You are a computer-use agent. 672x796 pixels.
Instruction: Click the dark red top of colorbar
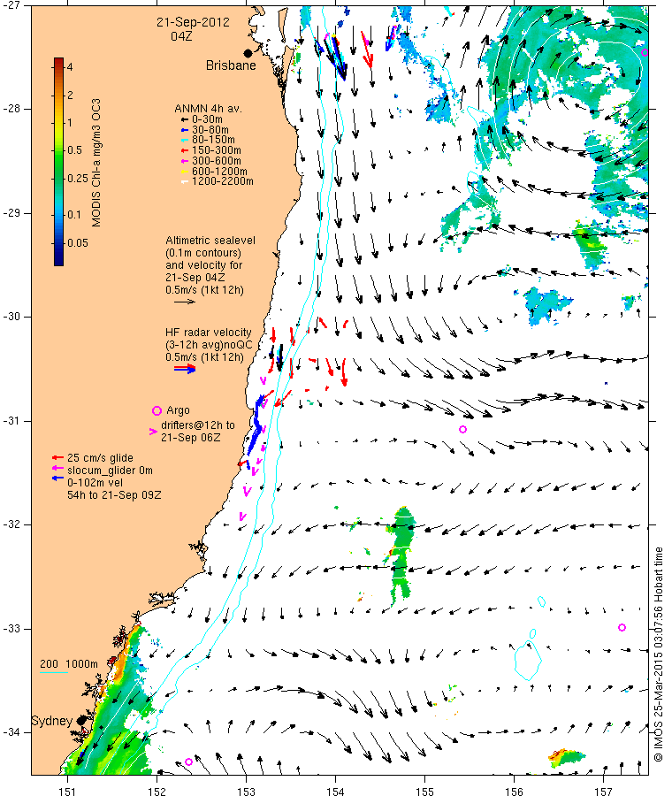pyautogui.click(x=59, y=61)
